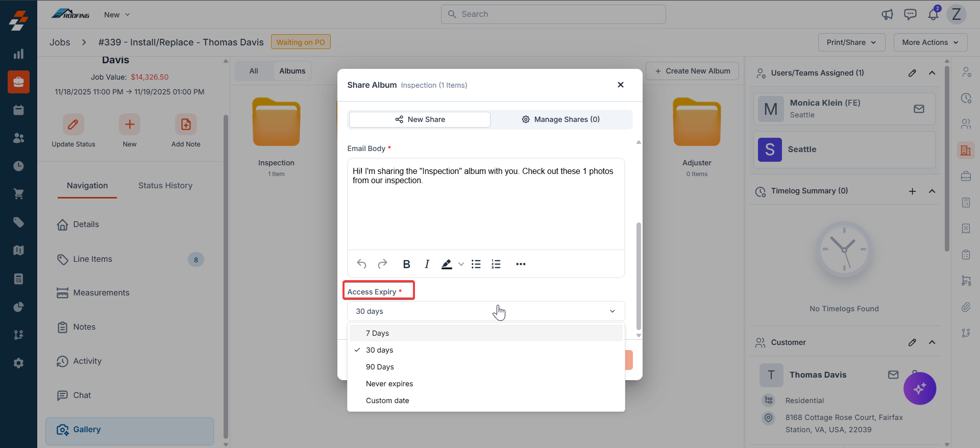Pick the Never expires option
Viewport: 980px width, 448px height.
(486, 384)
